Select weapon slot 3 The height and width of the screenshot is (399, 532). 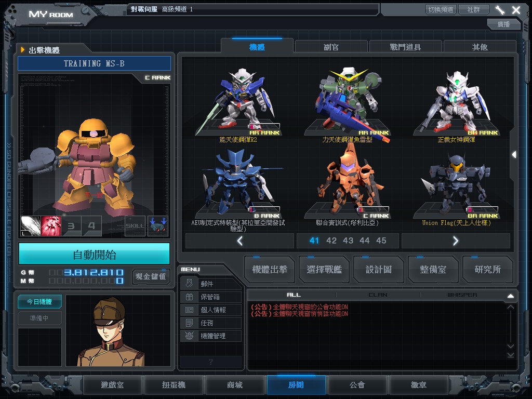71,226
